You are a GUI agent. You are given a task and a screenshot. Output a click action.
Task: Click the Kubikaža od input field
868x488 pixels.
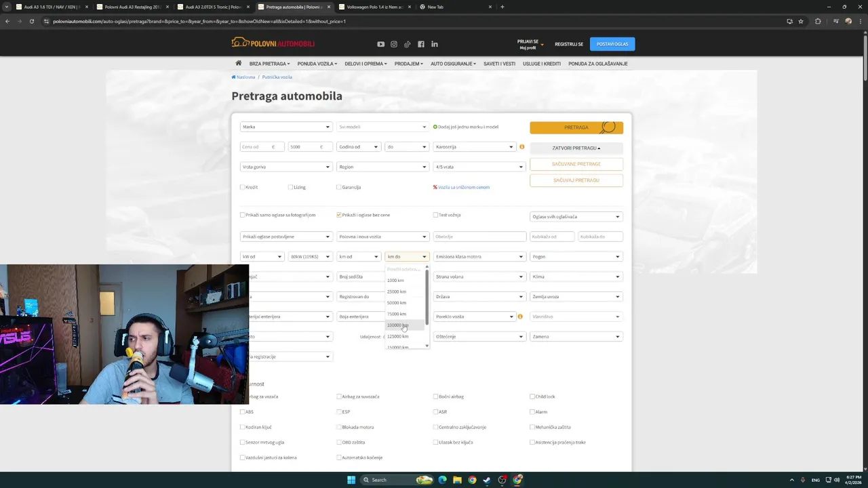coord(552,237)
